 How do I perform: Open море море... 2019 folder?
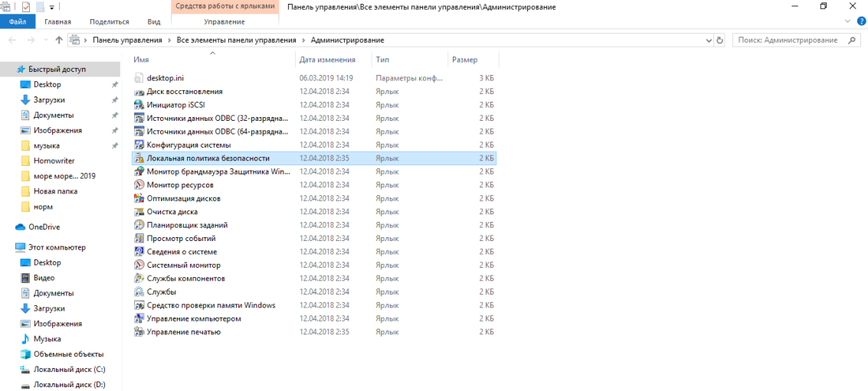60,177
